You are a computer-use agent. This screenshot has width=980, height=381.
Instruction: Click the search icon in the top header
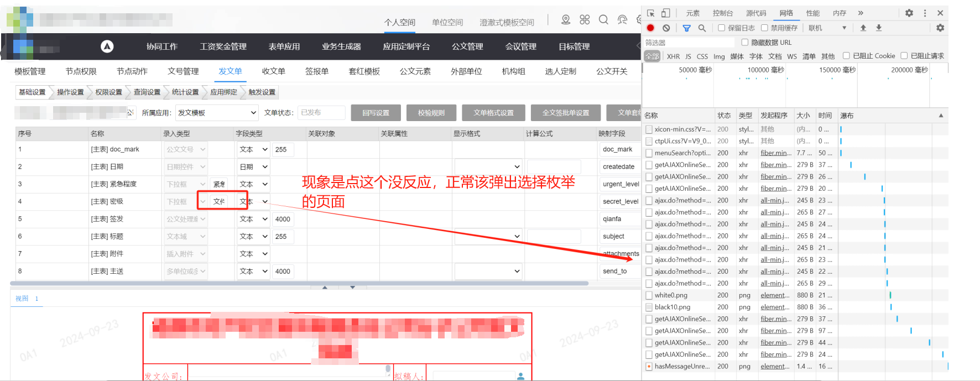(603, 20)
